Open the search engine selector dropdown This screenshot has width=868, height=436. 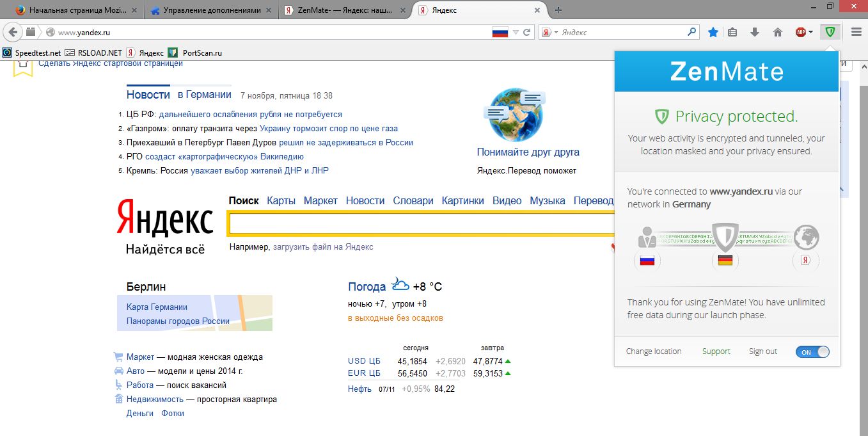pyautogui.click(x=551, y=32)
